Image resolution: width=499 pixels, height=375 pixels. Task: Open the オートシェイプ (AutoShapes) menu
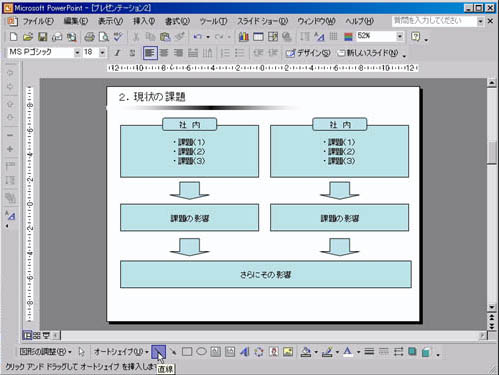[x=121, y=352]
